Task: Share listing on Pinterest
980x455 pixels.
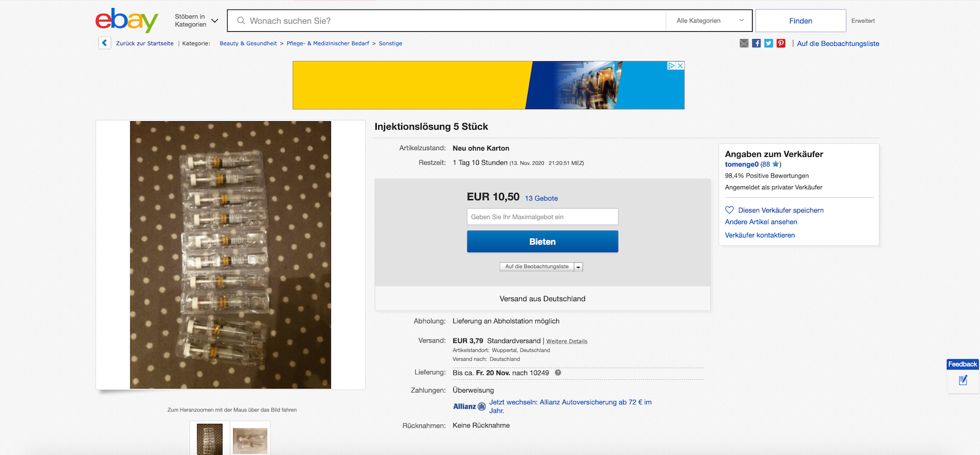Action: (x=781, y=43)
